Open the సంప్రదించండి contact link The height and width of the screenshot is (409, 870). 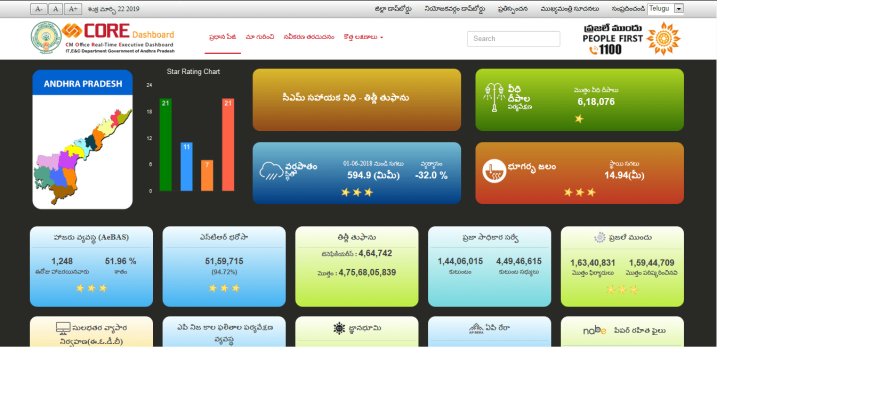[x=628, y=9]
